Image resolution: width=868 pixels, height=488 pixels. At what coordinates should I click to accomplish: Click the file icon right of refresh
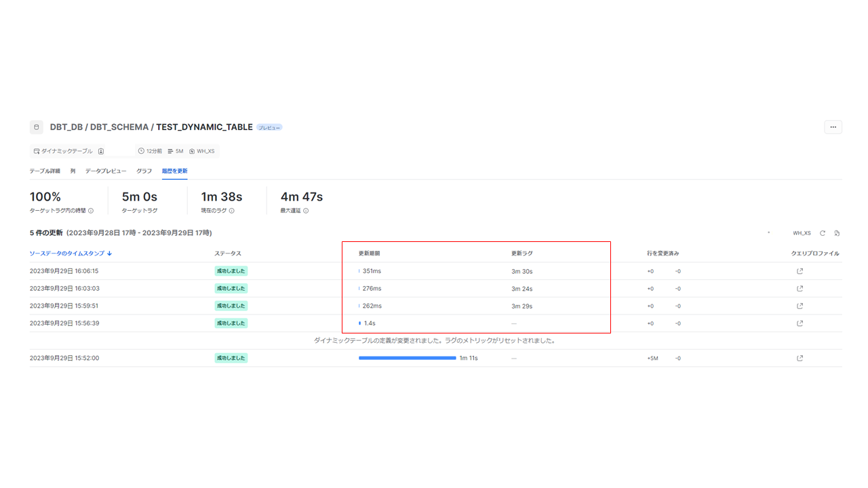[x=837, y=233]
